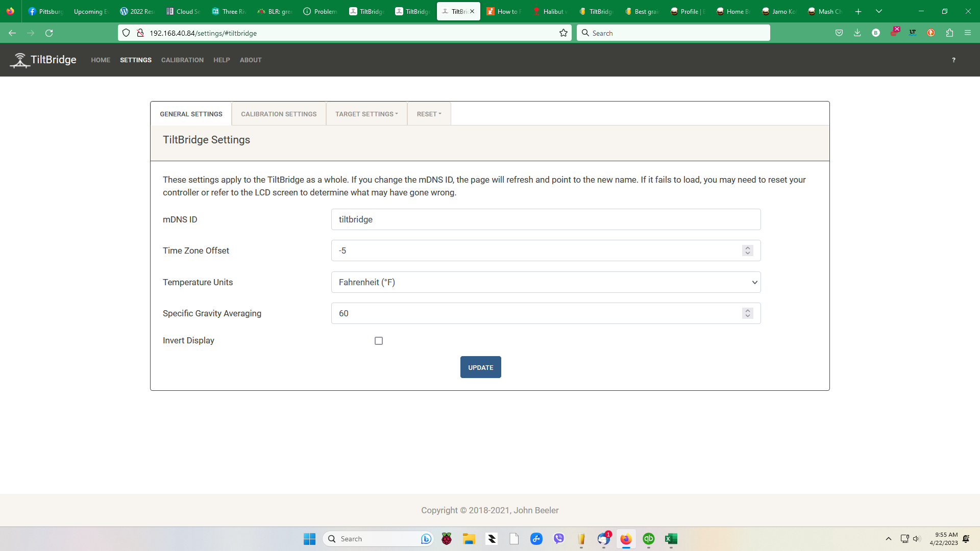Open the clock and date in system tray
The image size is (980, 551).
click(944, 539)
